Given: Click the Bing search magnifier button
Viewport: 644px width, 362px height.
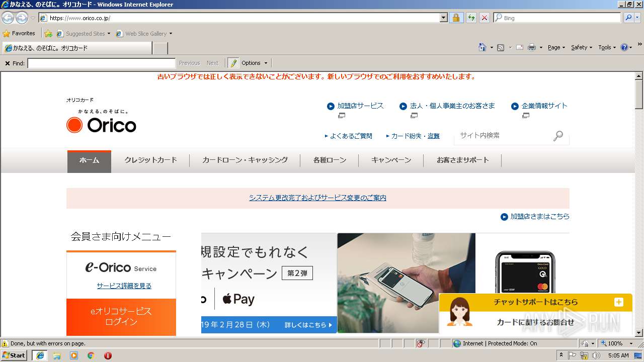Looking at the screenshot, I should 628,18.
